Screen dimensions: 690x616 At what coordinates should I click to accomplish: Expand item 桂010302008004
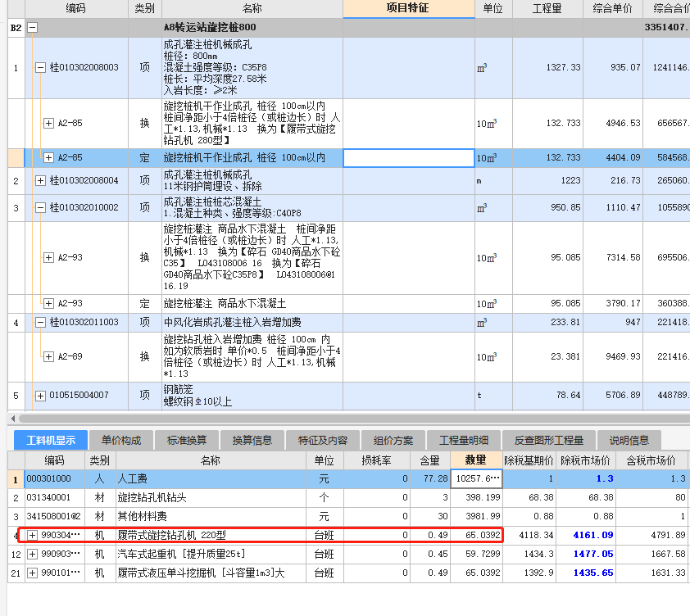[x=40, y=180]
